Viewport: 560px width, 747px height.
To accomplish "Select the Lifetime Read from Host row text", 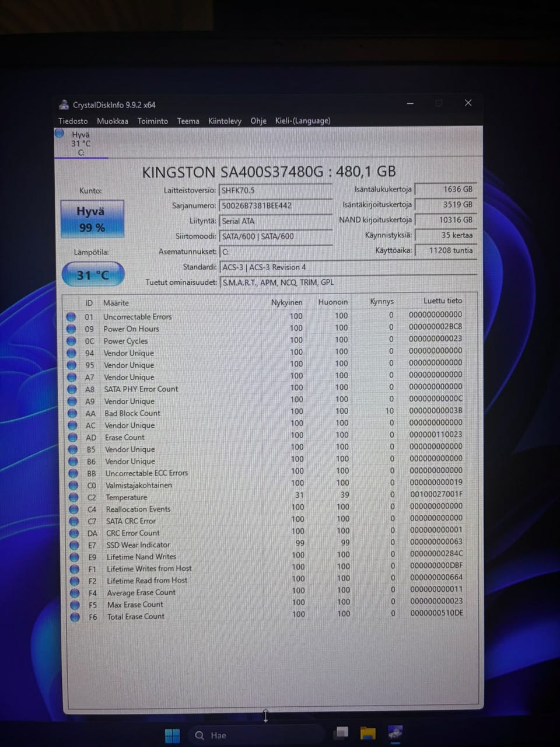I will [x=147, y=581].
